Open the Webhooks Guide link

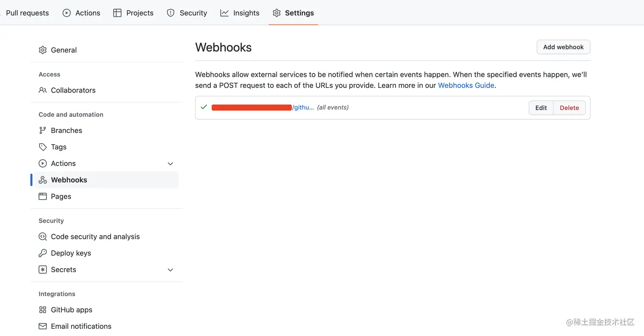[x=466, y=85]
